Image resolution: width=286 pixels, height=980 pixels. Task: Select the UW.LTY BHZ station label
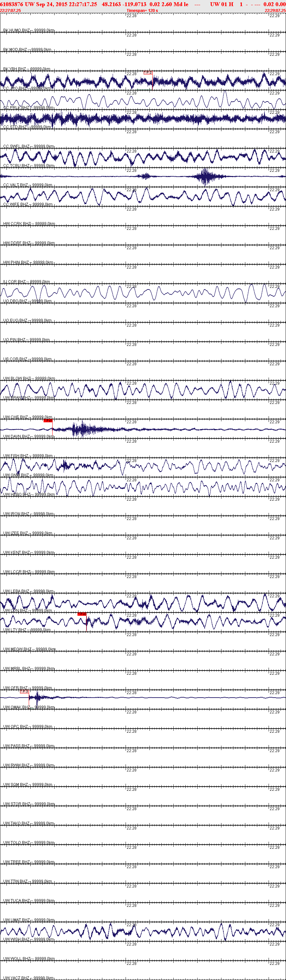tap(27, 630)
